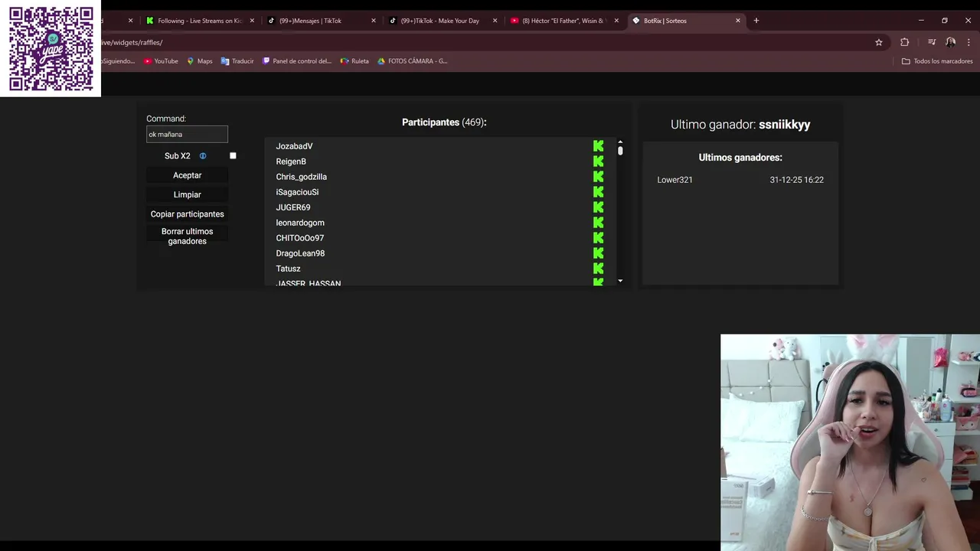Click the participants list scroll-up arrow

[x=620, y=142]
